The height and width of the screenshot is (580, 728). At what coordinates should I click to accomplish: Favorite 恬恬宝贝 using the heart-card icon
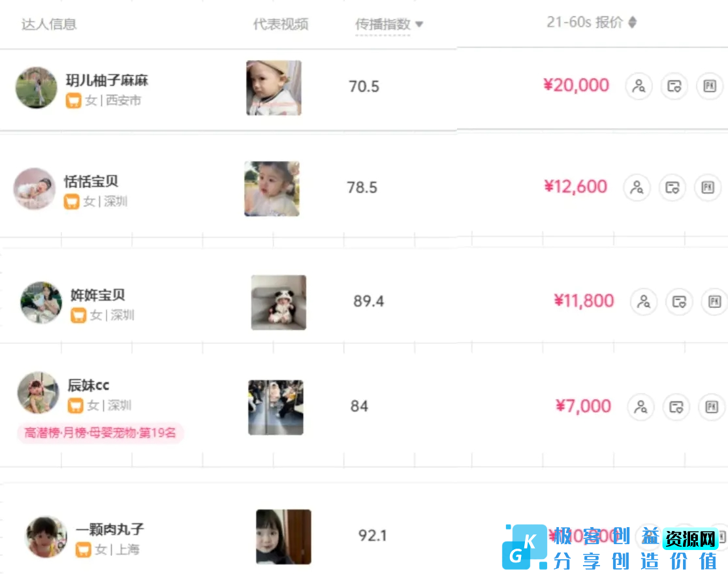tap(673, 187)
